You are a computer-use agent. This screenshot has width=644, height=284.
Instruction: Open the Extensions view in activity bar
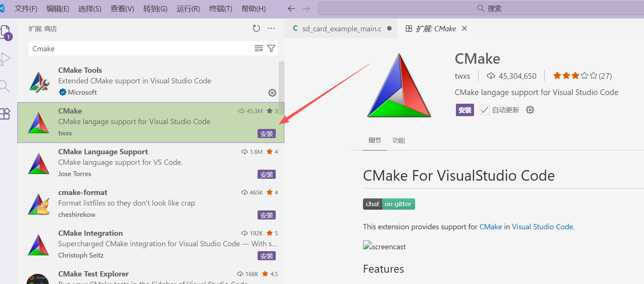coord(5,114)
